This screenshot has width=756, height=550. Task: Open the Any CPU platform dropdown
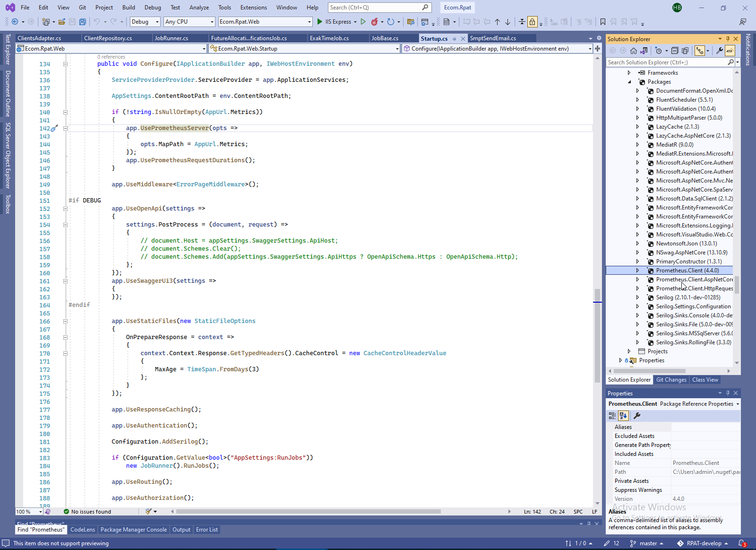coord(189,22)
